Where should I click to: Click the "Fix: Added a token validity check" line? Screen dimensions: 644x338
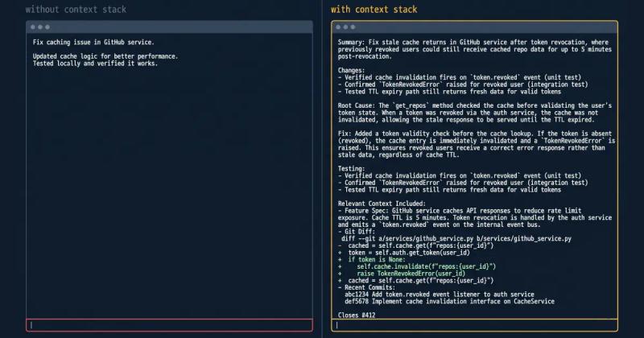(x=475, y=134)
